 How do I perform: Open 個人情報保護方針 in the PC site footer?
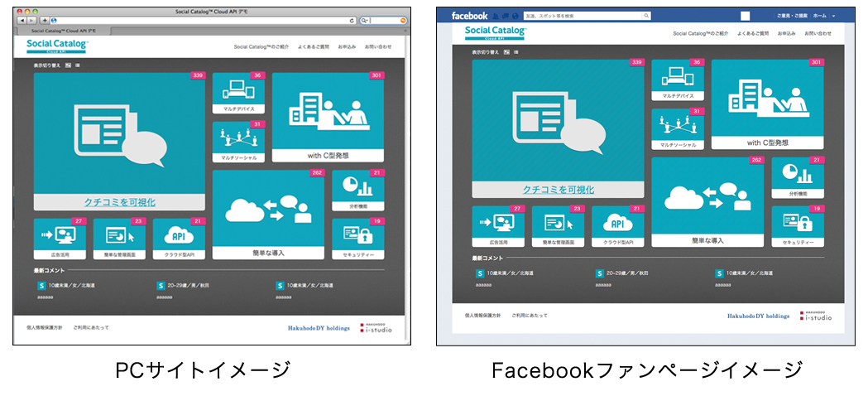click(x=45, y=327)
